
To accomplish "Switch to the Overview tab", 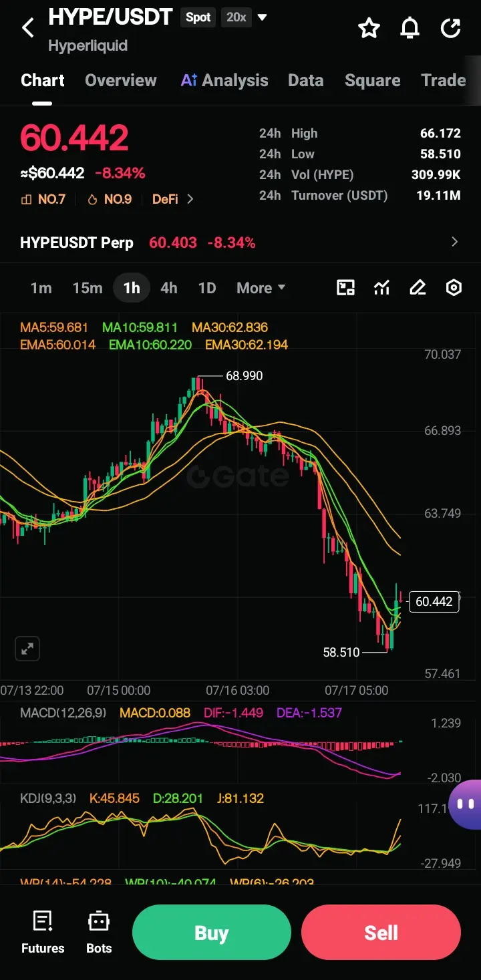I will click(x=121, y=80).
